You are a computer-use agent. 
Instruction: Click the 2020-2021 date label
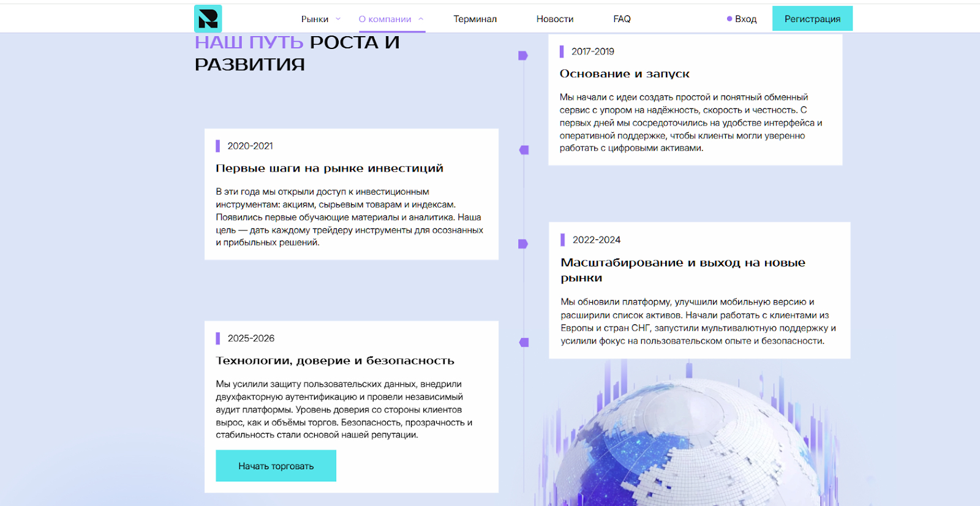pyautogui.click(x=250, y=146)
